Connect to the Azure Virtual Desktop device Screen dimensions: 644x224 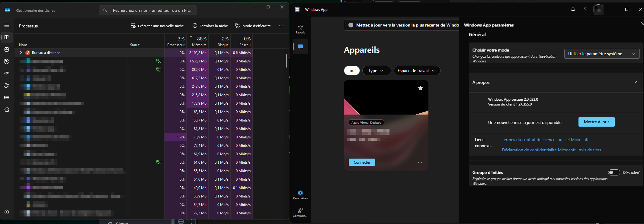click(x=362, y=162)
